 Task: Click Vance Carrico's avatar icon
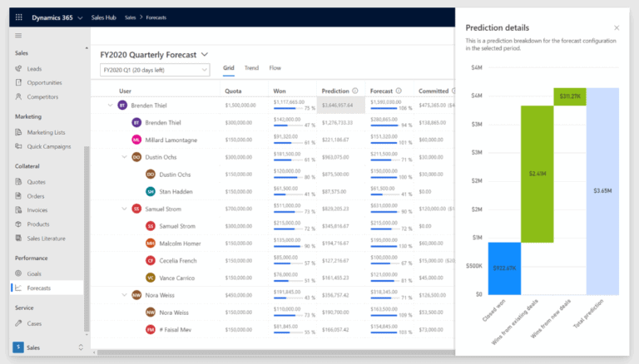[151, 278]
